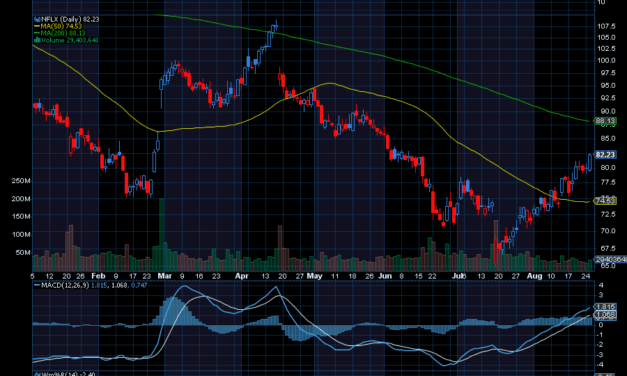Click the -4 MACD axis label
The width and height of the screenshot is (627, 376).
coord(600,364)
